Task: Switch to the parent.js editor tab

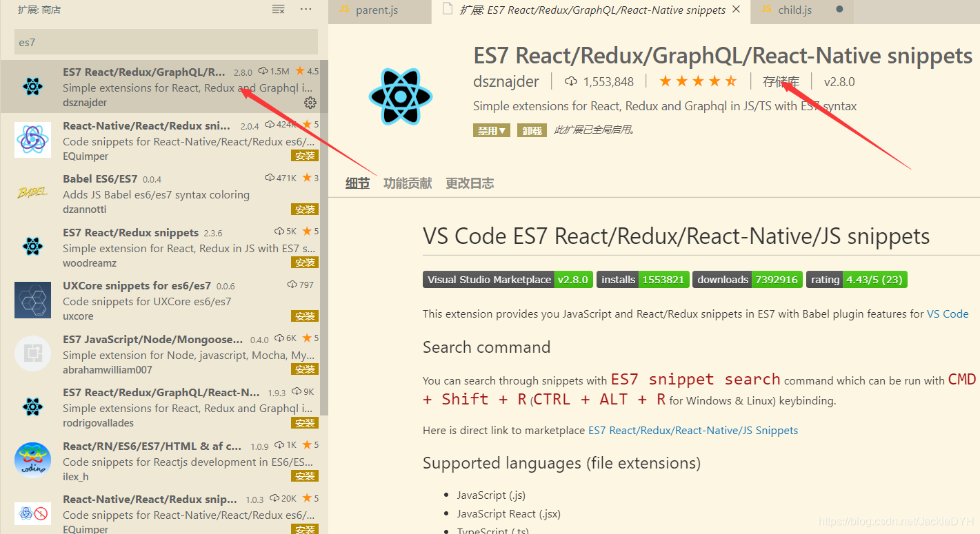Action: pyautogui.click(x=380, y=10)
